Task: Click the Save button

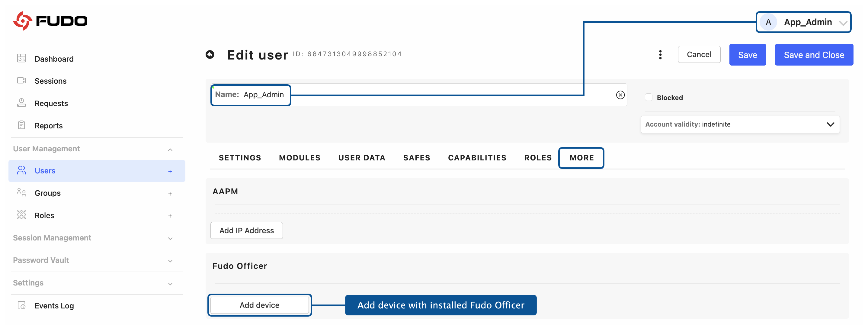Action: (x=747, y=55)
